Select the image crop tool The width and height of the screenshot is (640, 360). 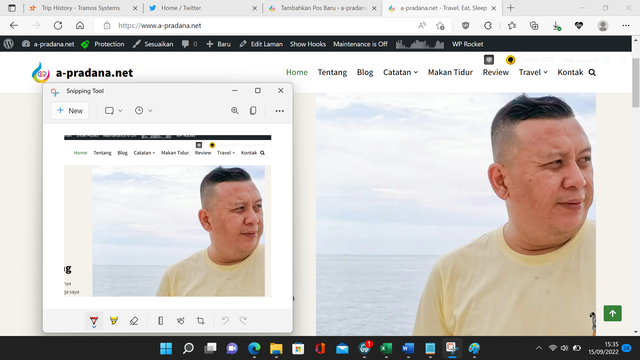coord(200,321)
